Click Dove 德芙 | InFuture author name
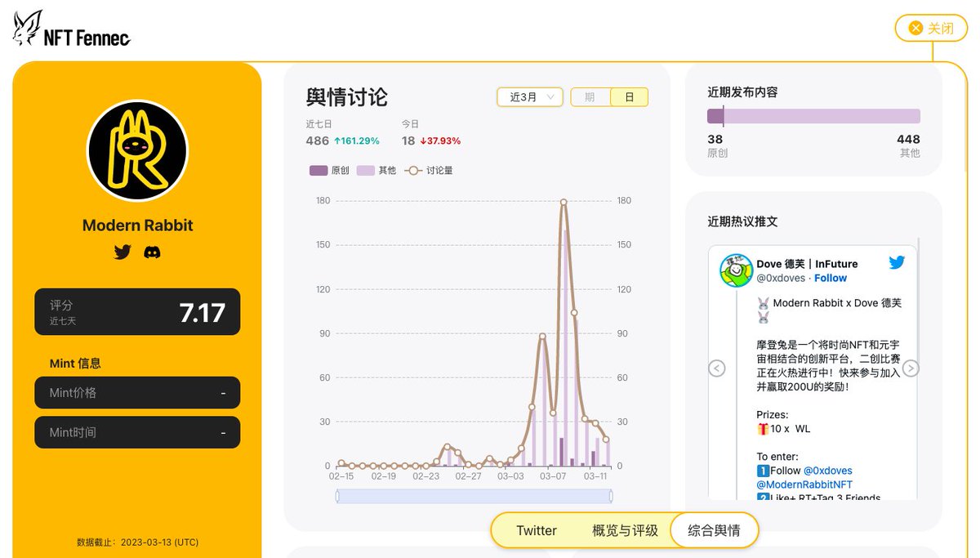Screen dimensions: 980x558 pyautogui.click(x=807, y=264)
